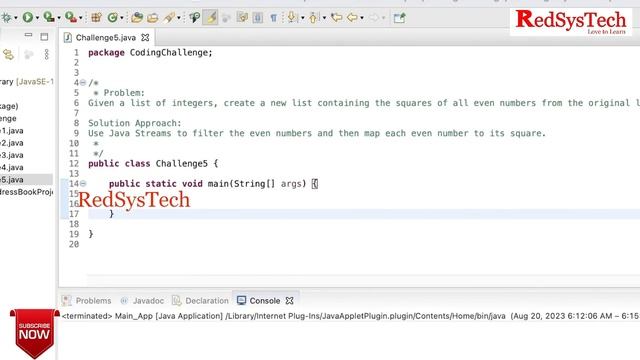Click the empty console output area

[349, 341]
